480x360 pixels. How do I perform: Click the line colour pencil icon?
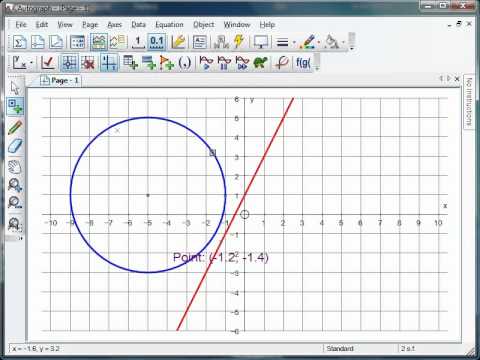coord(307,42)
